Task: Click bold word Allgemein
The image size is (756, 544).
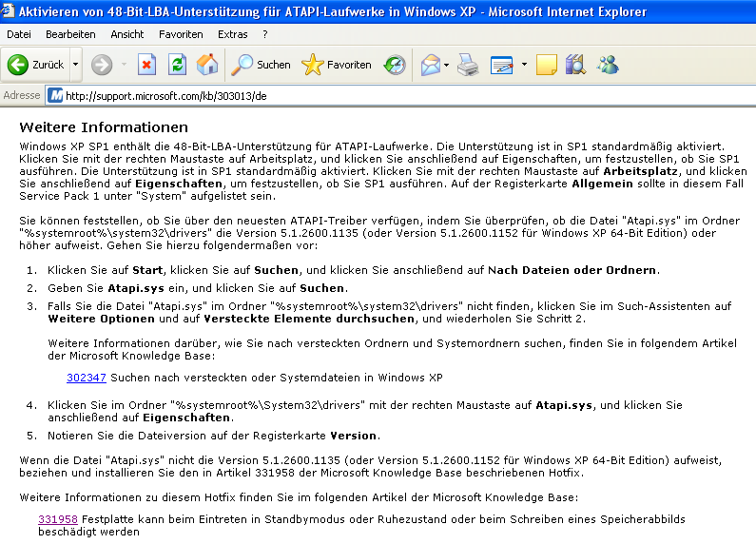Action: pyautogui.click(x=602, y=184)
